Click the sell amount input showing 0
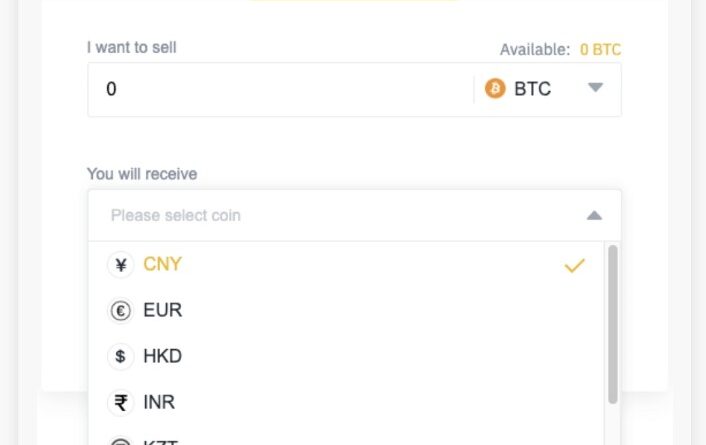This screenshot has width=706, height=445. tap(281, 89)
